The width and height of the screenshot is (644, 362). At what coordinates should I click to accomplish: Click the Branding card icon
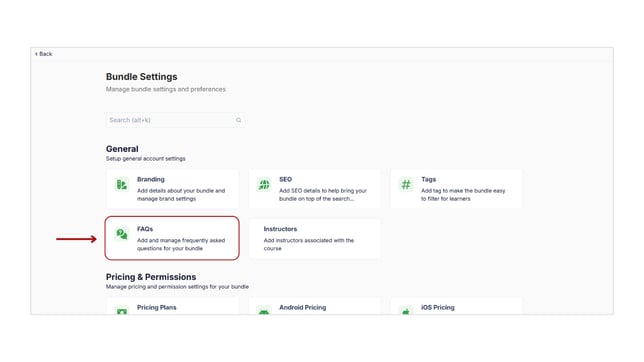122,185
